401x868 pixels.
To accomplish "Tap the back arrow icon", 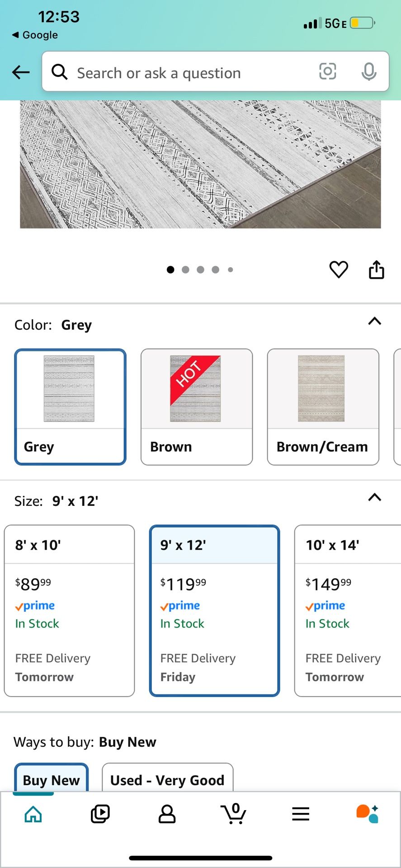I will click(21, 72).
